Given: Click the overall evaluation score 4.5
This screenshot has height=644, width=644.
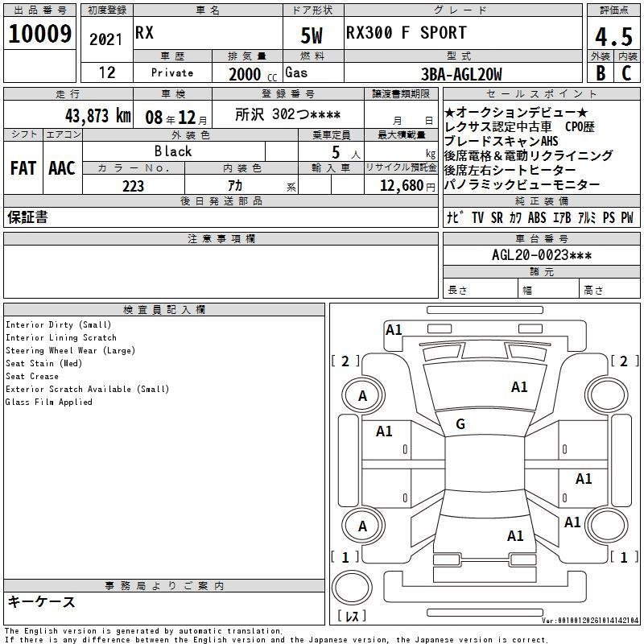Looking at the screenshot, I should click(613, 37).
